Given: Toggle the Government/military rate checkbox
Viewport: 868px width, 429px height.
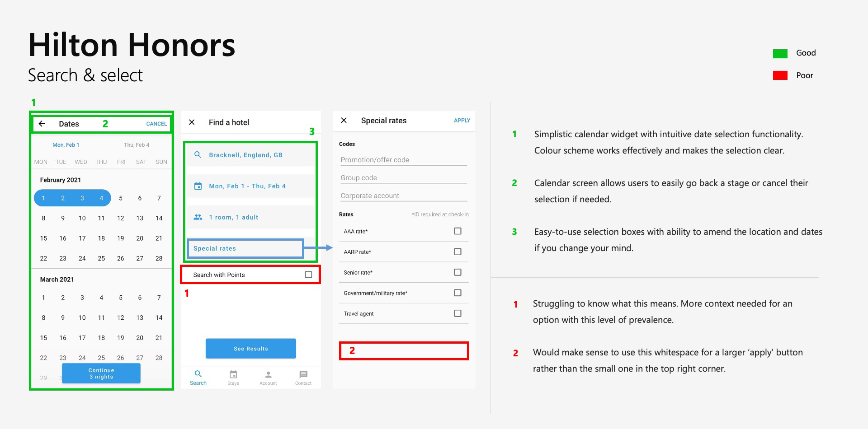Looking at the screenshot, I should click(x=458, y=293).
